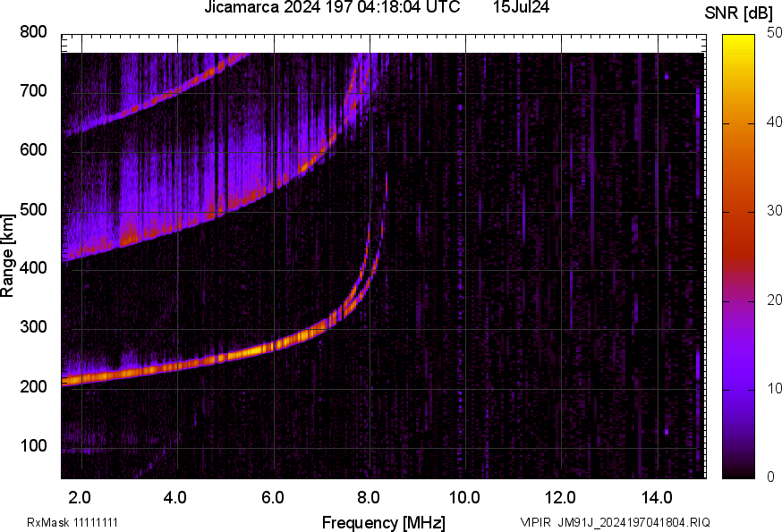Screen dimensions: 782x532
Task: Click the 'RxMask 11111111' footer text
Action: click(72, 522)
